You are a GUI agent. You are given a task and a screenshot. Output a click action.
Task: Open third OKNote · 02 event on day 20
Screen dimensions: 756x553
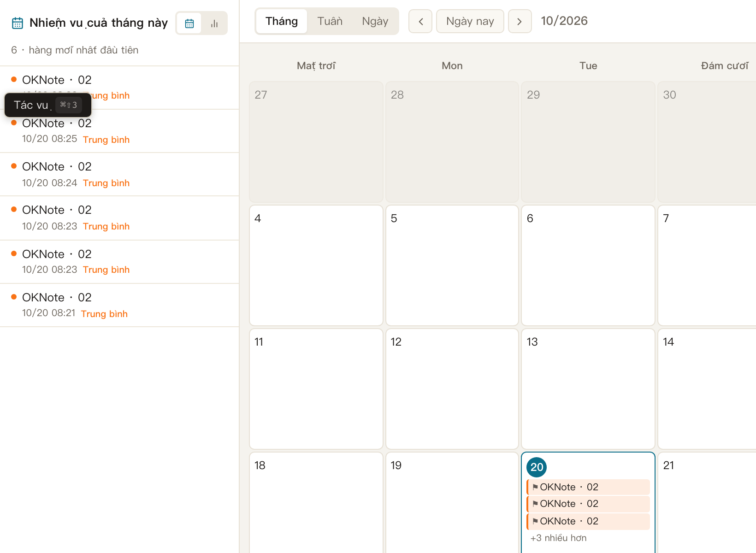[588, 521]
